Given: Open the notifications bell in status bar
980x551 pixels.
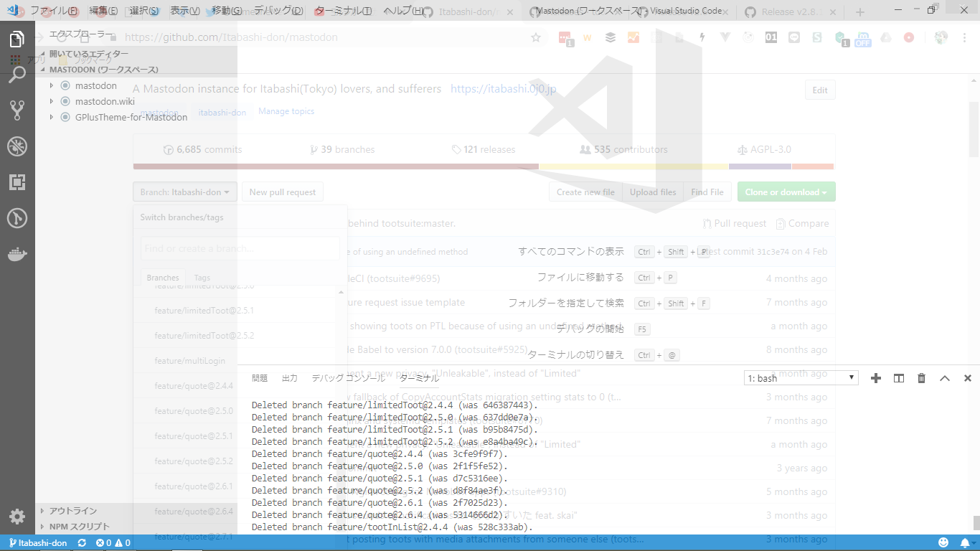Looking at the screenshot, I should coord(965,543).
